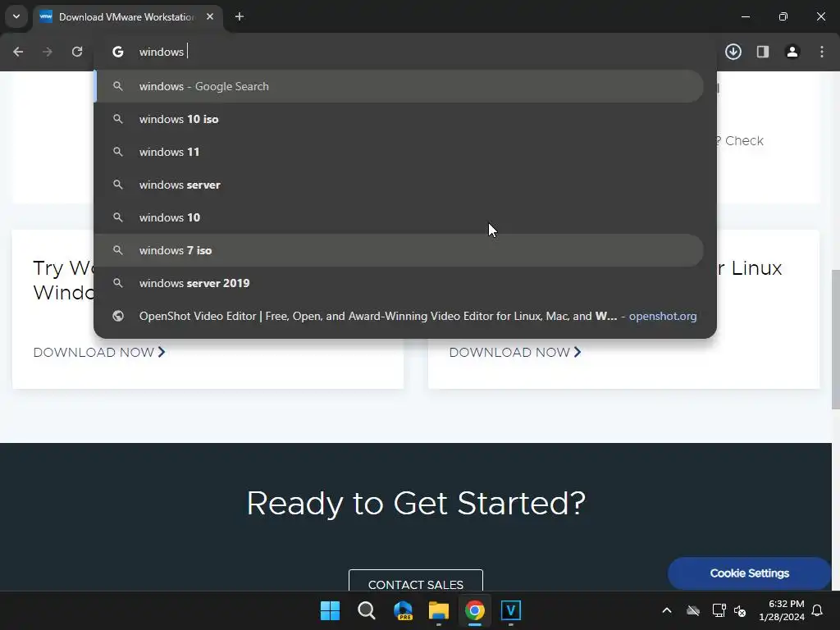Click the network display tray icon

719,610
